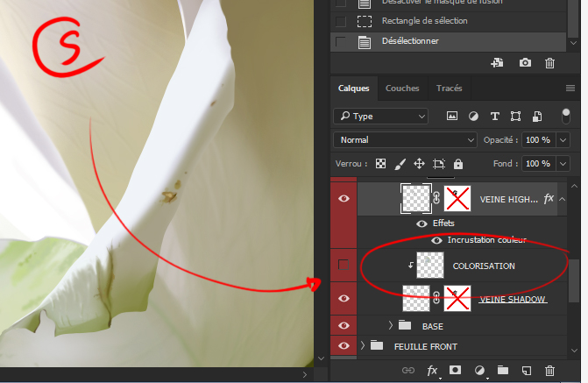Lock layer position with move icon
Screen dimensions: 588x383
pos(419,164)
